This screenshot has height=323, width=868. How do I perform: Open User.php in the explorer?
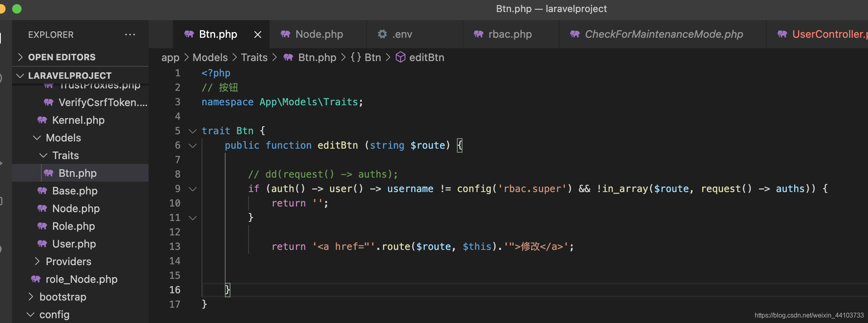80,244
